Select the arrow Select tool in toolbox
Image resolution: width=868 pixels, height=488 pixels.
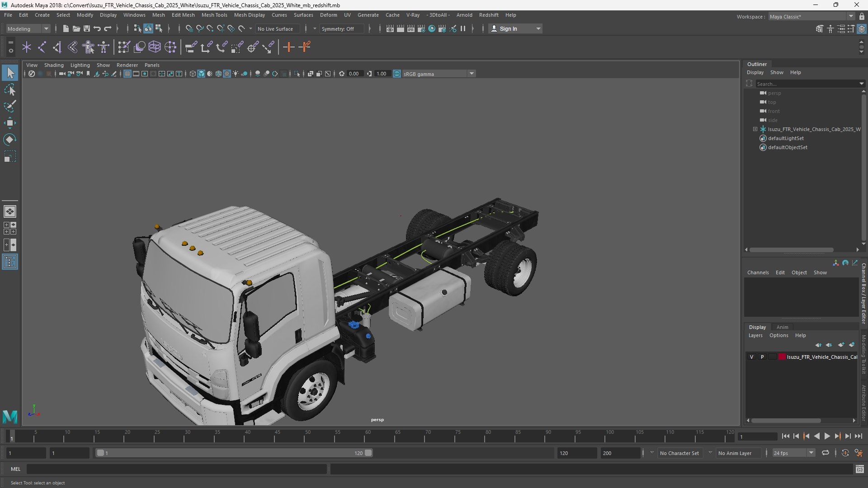click(10, 73)
